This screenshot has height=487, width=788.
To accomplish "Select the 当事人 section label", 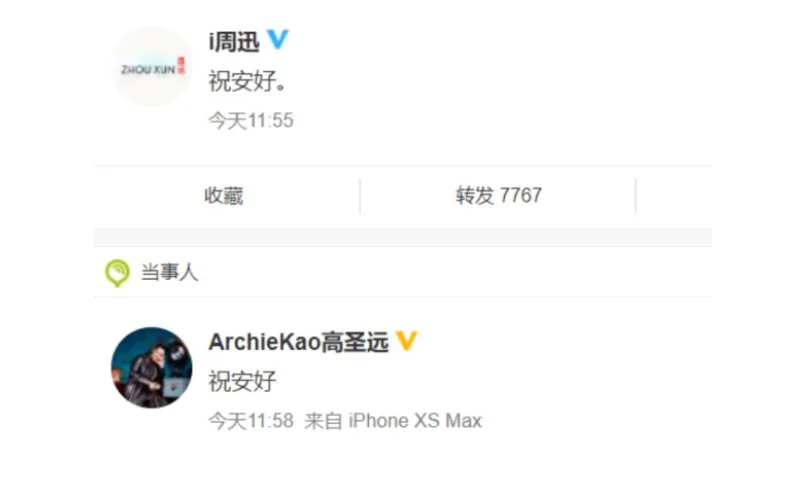I will tap(169, 272).
